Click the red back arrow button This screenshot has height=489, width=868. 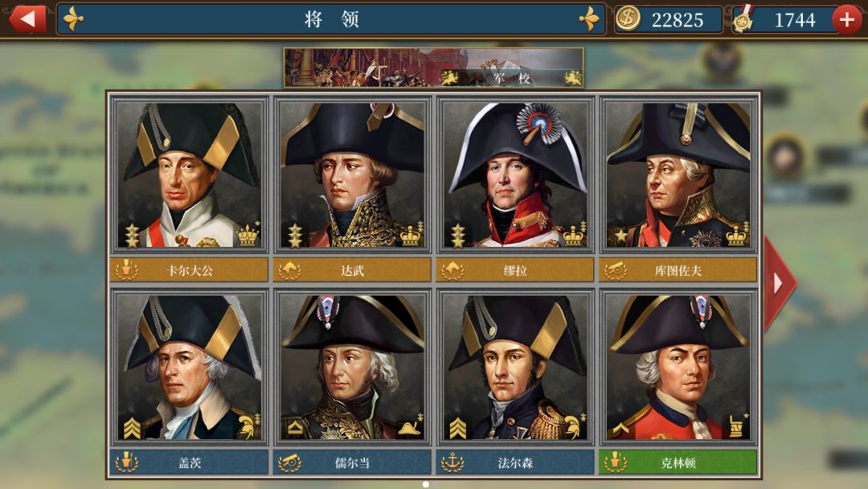27,18
